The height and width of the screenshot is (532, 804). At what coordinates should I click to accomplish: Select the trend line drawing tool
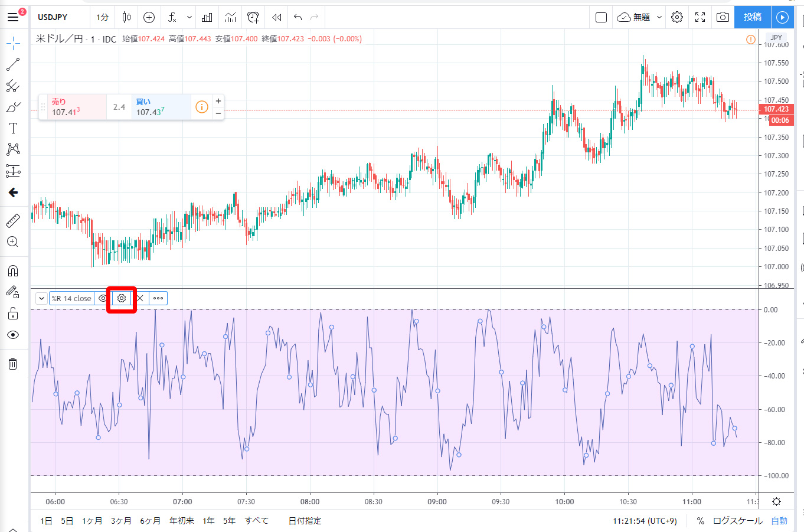[13, 64]
